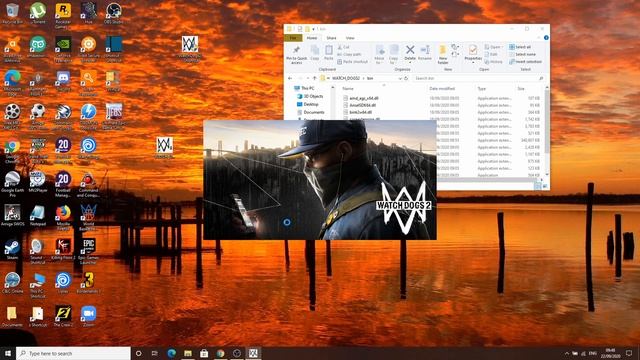The width and height of the screenshot is (640, 360).
Task: Select The Crew 2 desktop icon
Action: [x=63, y=317]
